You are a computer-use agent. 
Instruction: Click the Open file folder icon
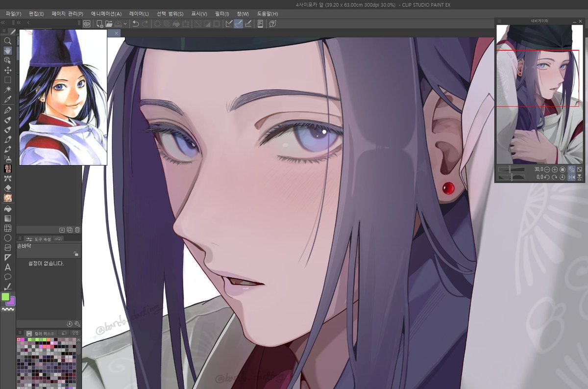(109, 23)
